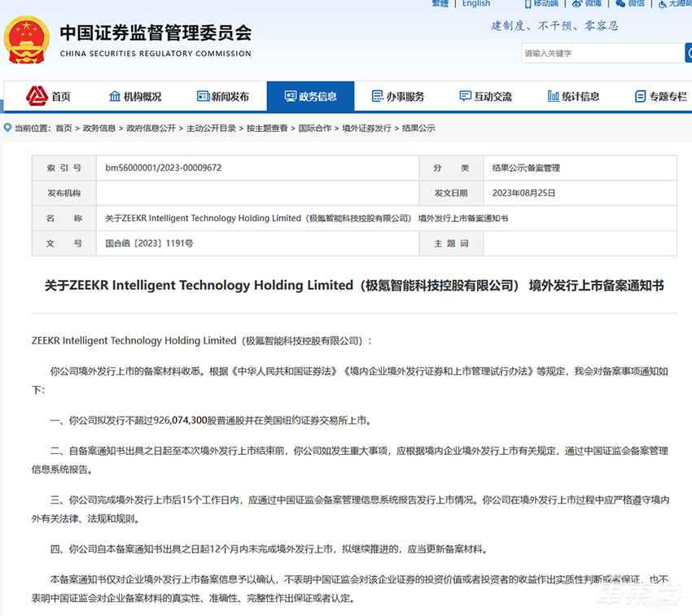Open the Weibo (微博) icon
The width and height of the screenshot is (692, 616).
coord(575,5)
